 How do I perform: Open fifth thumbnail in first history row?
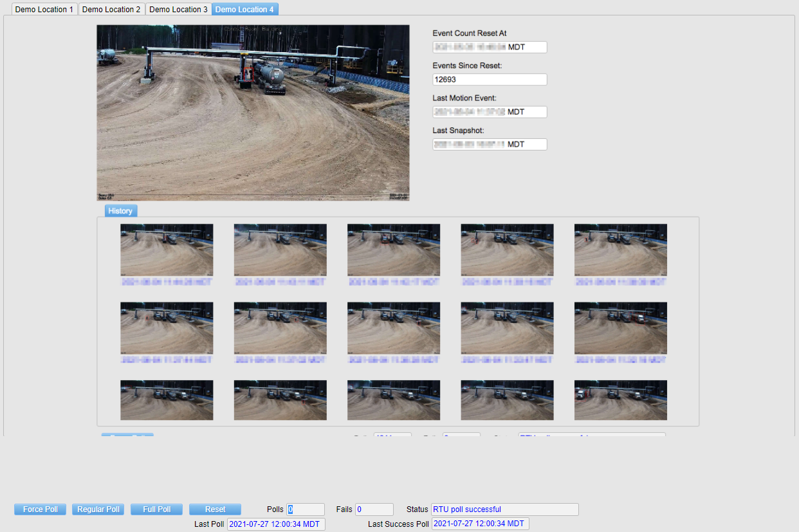pyautogui.click(x=621, y=250)
